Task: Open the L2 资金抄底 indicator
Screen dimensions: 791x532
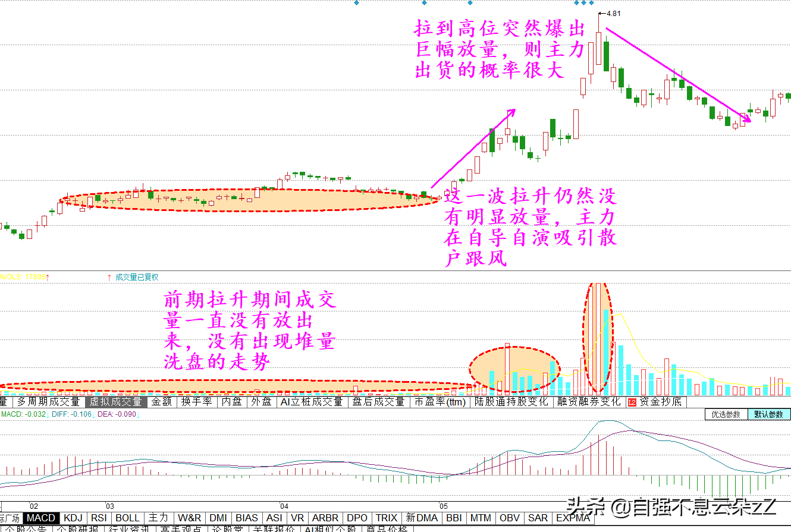Action: coord(657,402)
